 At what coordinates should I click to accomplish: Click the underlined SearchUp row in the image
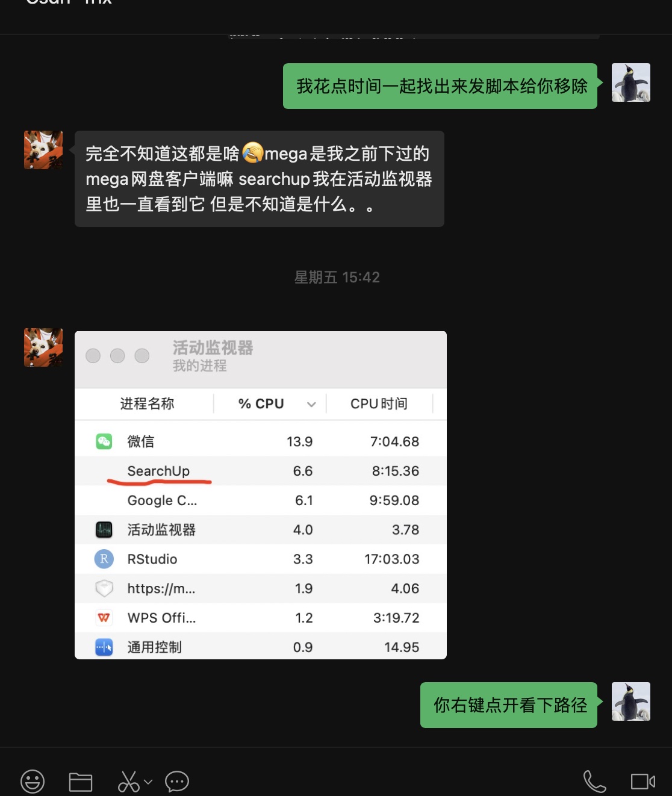tap(261, 471)
